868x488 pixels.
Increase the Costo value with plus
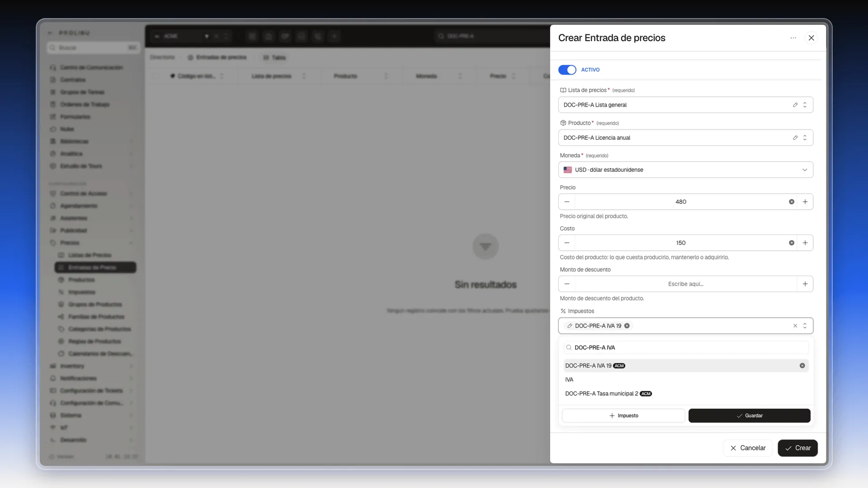tap(805, 243)
